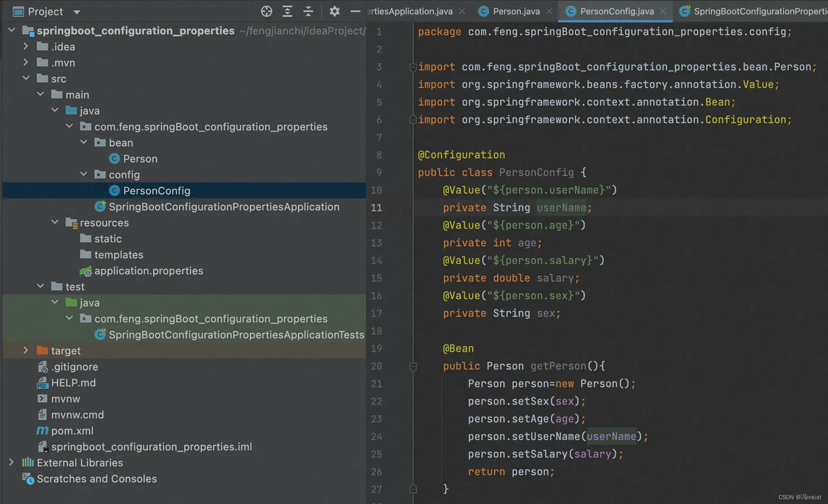Collapse the src folder
The image size is (828, 504).
(25, 78)
